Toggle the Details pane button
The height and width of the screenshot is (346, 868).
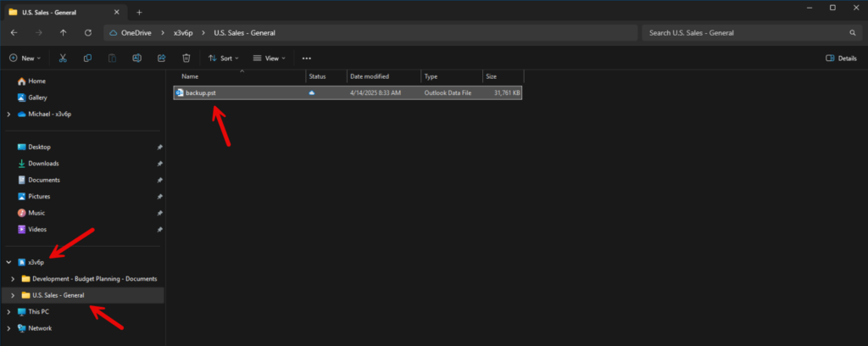pos(841,59)
